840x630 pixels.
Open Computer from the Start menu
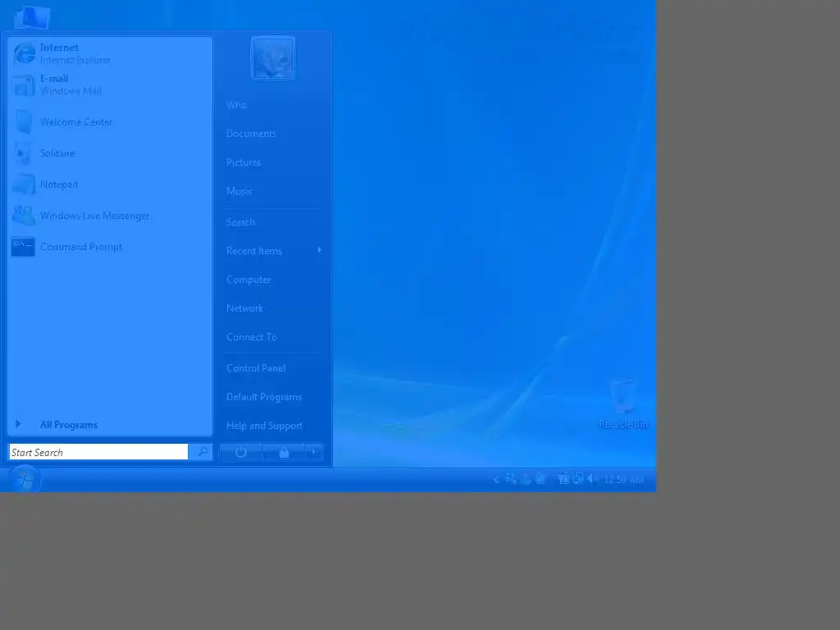[273, 280]
